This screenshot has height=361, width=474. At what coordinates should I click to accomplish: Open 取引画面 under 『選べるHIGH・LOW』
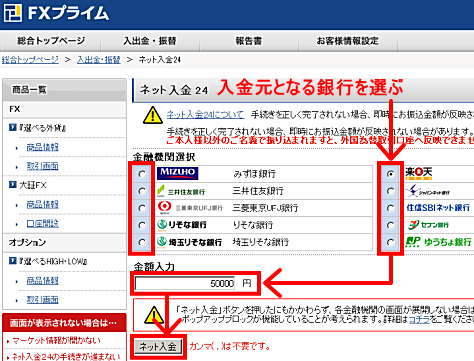pyautogui.click(x=43, y=300)
